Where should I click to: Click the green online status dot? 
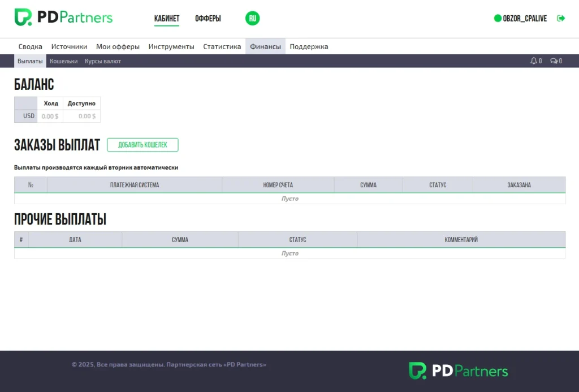point(498,18)
